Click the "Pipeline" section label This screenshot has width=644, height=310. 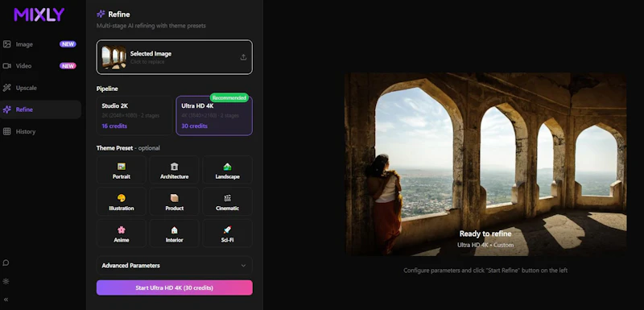(x=107, y=89)
